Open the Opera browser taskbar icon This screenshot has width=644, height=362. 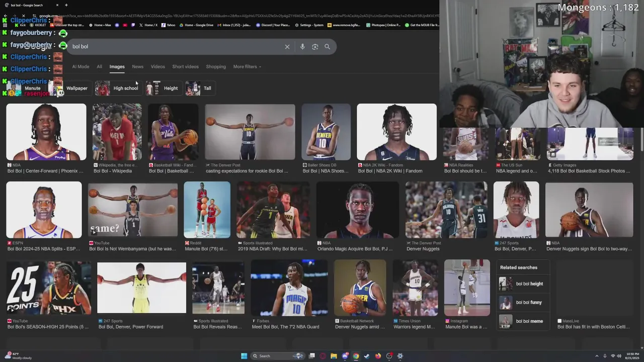[x=323, y=356]
